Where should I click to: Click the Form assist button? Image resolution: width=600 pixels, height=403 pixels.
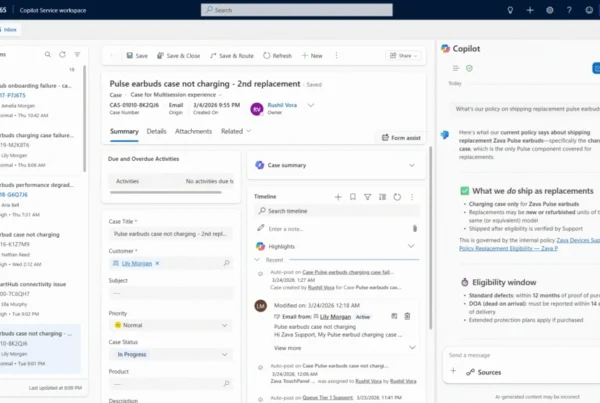coord(401,137)
